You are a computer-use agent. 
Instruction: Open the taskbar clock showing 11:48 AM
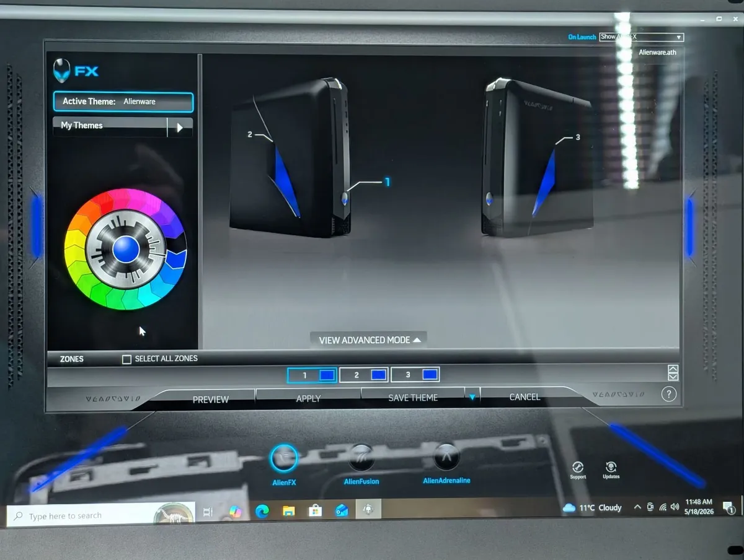tap(699, 506)
